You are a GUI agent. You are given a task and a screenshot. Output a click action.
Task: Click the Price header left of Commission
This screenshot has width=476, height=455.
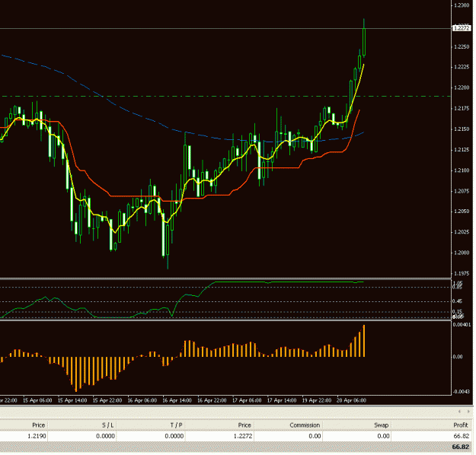tap(244, 425)
